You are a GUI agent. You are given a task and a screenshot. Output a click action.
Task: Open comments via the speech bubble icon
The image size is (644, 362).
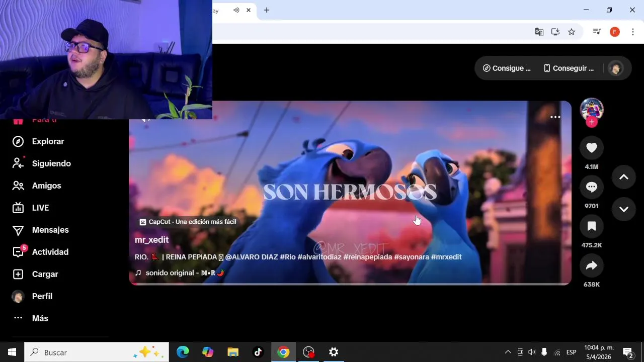tap(592, 187)
